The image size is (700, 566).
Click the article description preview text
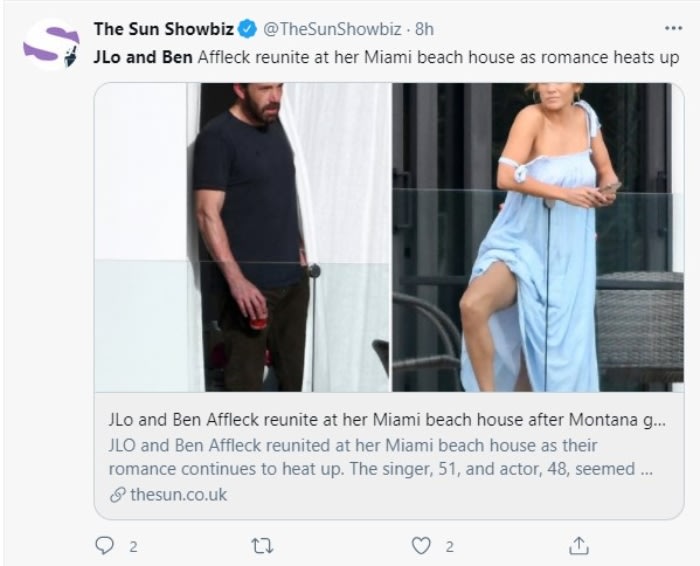[x=381, y=457]
